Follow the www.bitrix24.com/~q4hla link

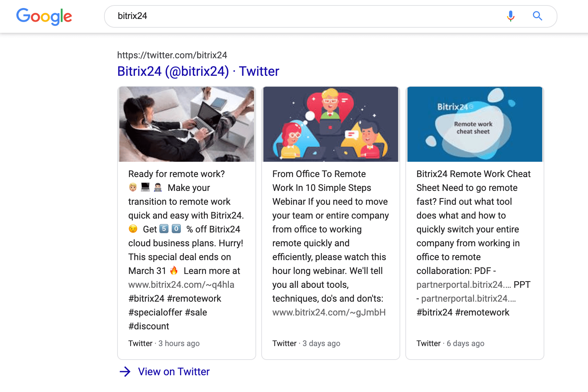pos(181,285)
